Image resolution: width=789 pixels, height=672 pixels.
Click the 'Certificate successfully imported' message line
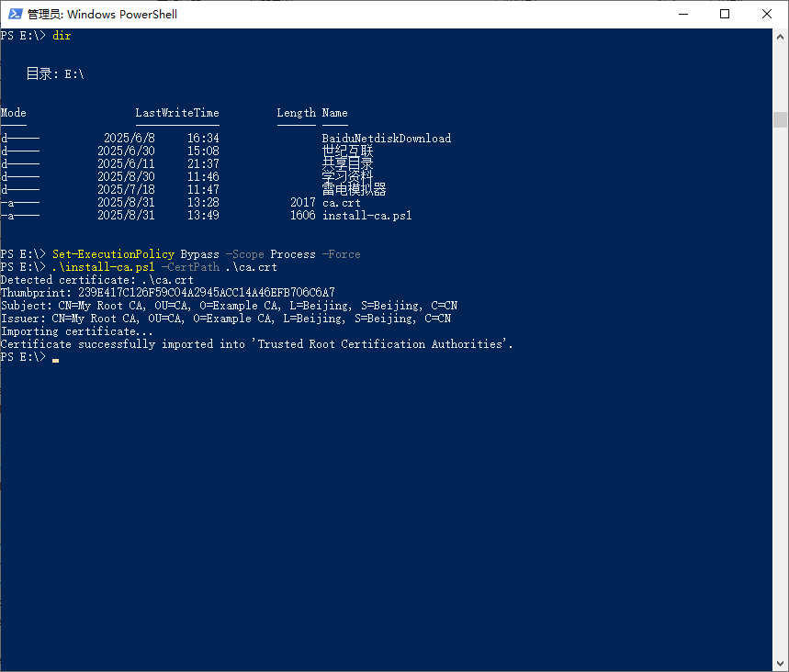coord(256,344)
